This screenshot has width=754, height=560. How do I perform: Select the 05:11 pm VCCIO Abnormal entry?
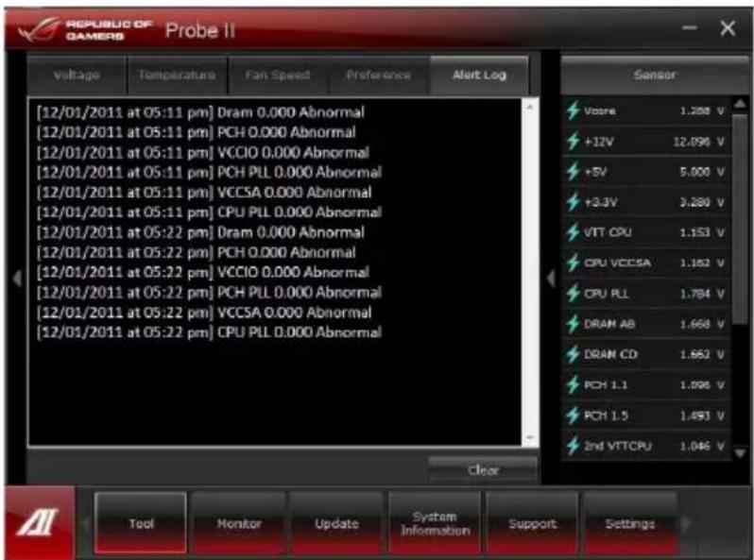point(203,152)
